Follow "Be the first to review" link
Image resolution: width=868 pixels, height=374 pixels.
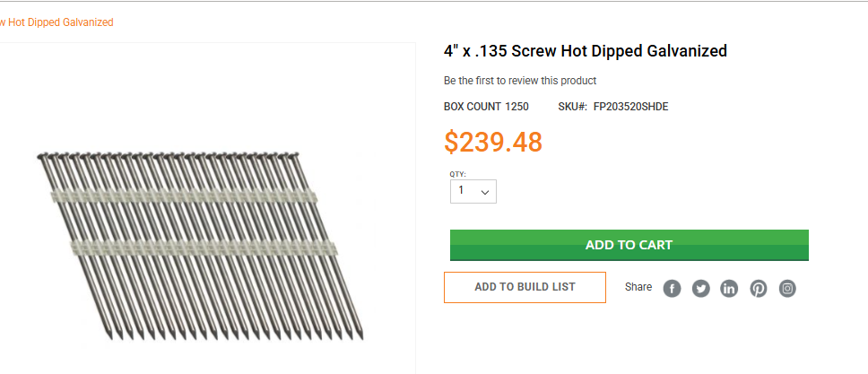coord(520,81)
